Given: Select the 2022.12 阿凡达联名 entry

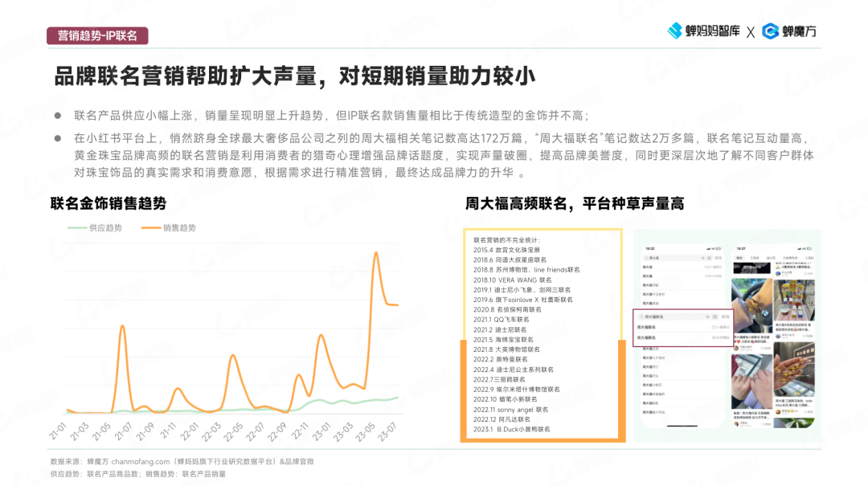Looking at the screenshot, I should click(x=502, y=419).
